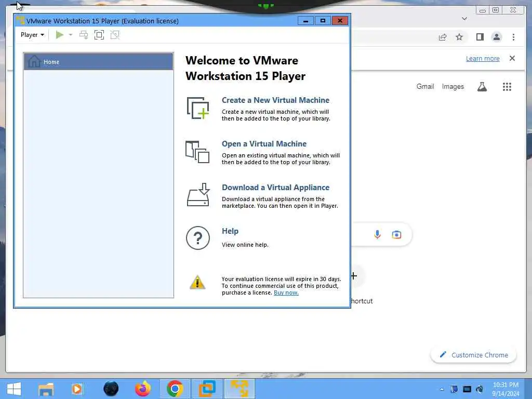The height and width of the screenshot is (399, 532).
Task: Click the Open a Virtual Machine icon
Action: click(x=197, y=152)
